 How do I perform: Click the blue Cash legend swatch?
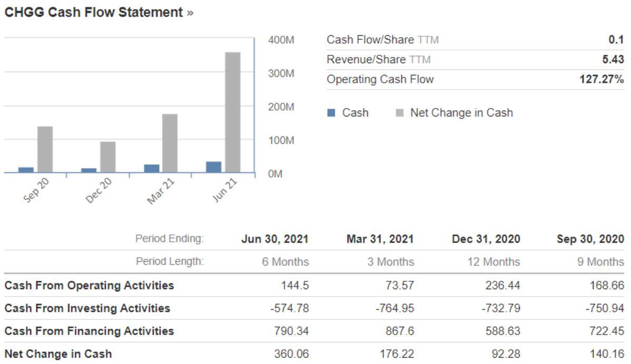(x=331, y=113)
